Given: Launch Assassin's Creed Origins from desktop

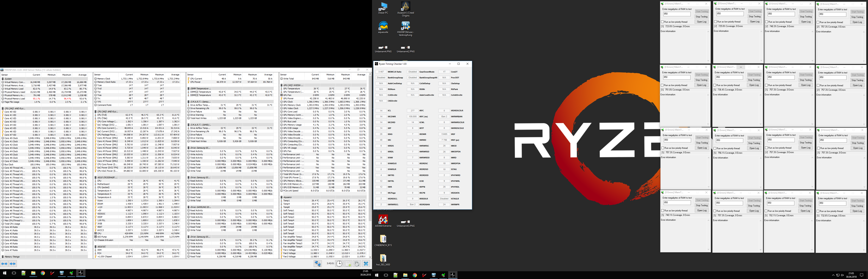Looking at the screenshot, I should click(405, 9).
